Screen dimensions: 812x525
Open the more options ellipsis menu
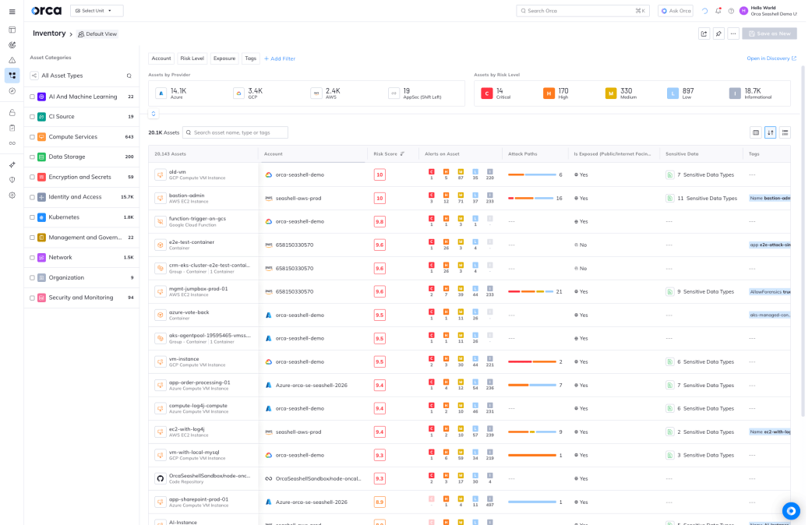coord(733,33)
